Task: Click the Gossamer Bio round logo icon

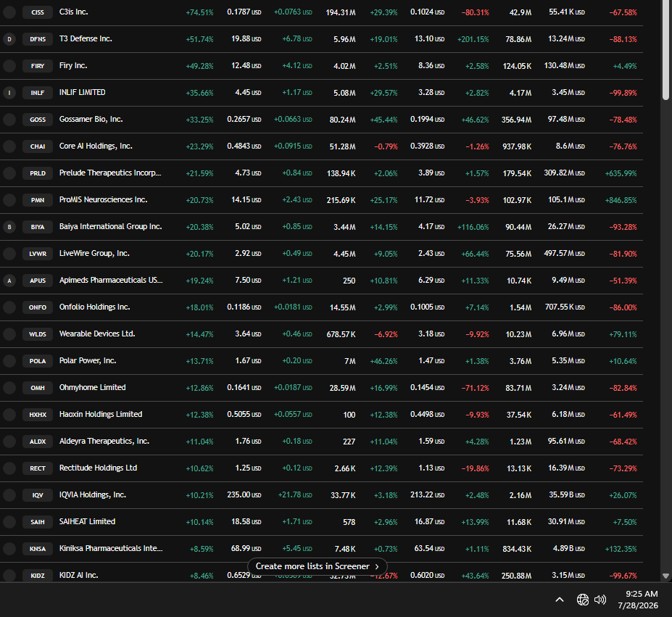Action: pos(9,119)
